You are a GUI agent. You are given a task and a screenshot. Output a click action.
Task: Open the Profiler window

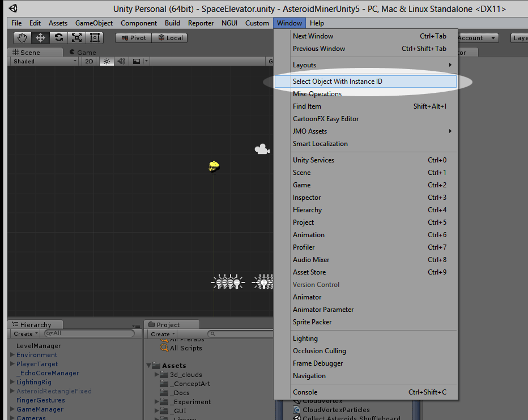pos(366,247)
